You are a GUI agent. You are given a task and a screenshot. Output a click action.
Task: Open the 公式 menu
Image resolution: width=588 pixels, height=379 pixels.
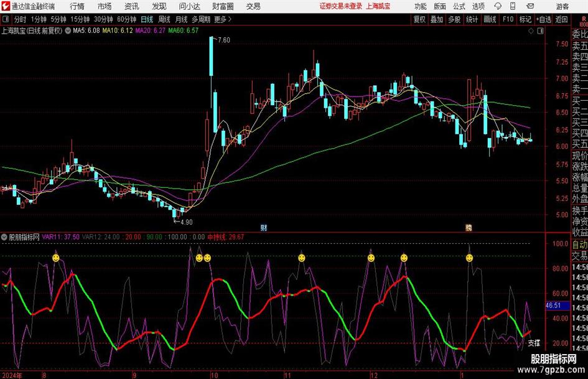pyautogui.click(x=459, y=6)
